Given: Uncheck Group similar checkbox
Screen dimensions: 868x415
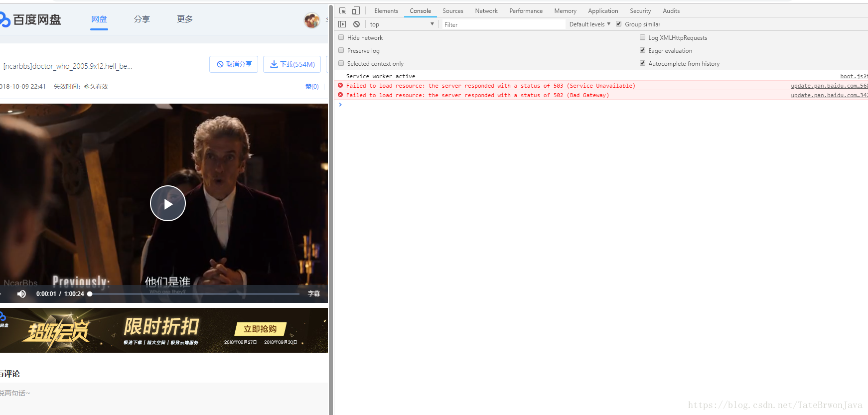Looking at the screenshot, I should (x=619, y=24).
